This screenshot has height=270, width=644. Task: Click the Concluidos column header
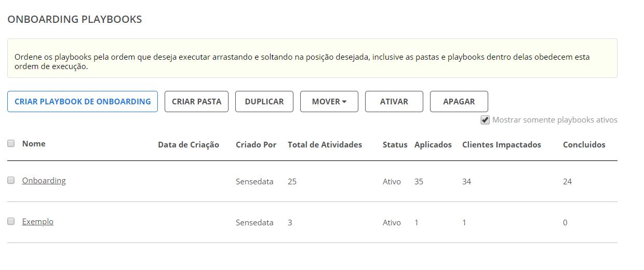click(584, 145)
